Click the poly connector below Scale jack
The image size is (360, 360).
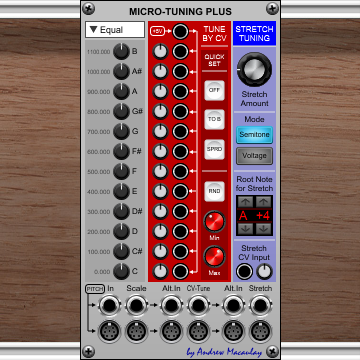pos(136,331)
